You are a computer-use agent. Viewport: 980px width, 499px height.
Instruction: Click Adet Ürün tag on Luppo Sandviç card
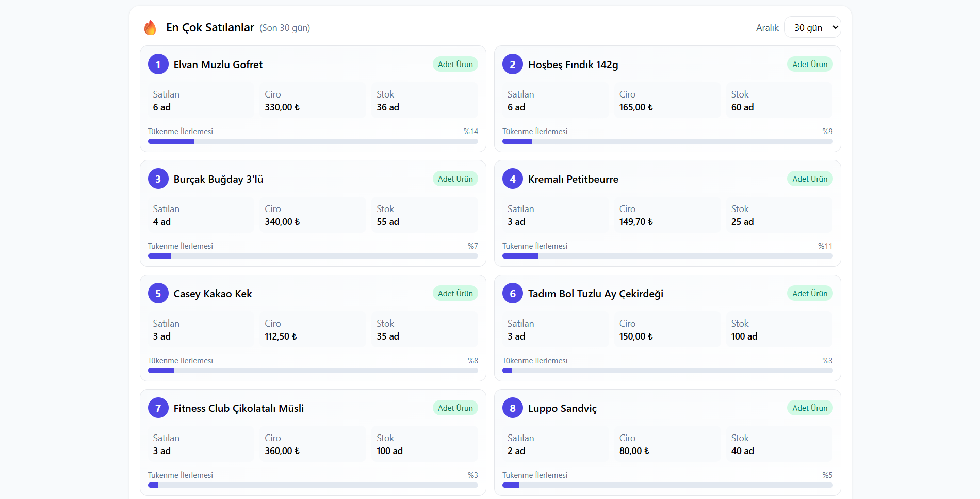tap(809, 408)
